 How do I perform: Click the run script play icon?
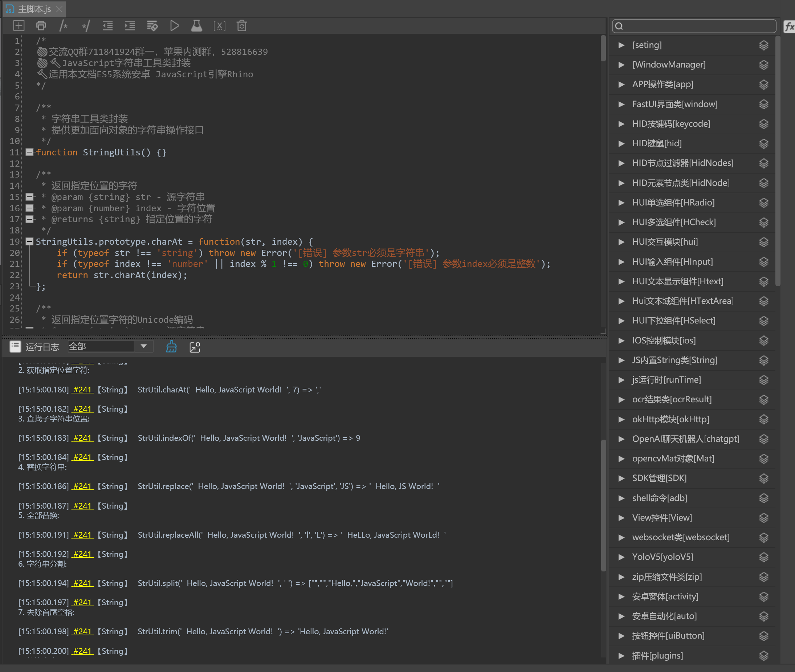tap(175, 26)
